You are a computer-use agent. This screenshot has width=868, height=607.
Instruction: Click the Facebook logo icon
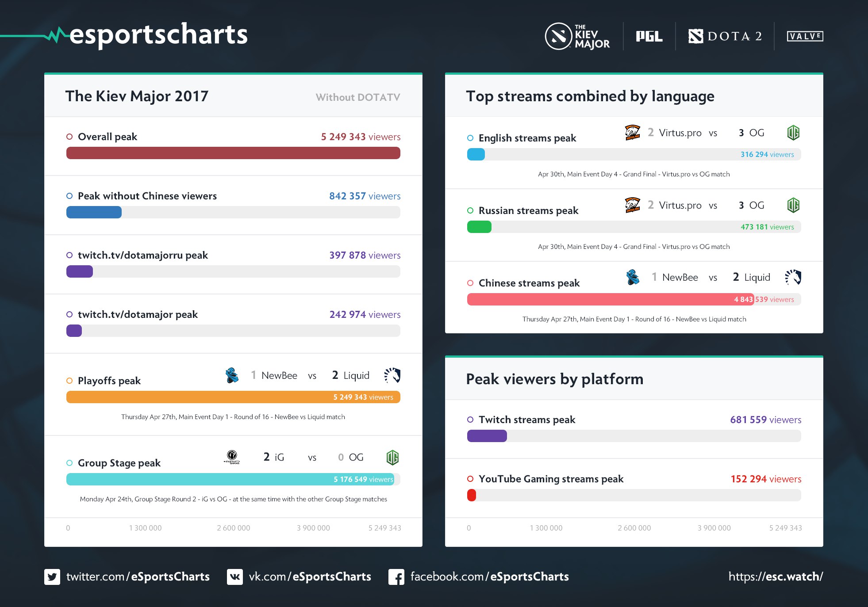pos(396,577)
